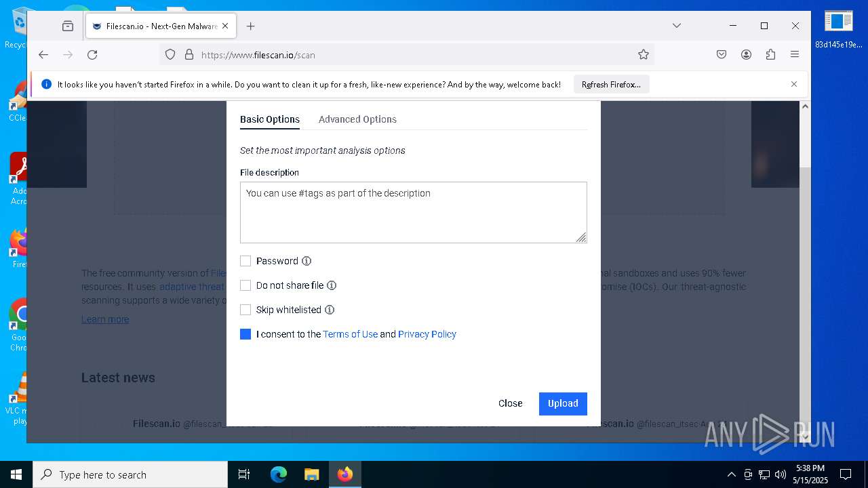Expand the list all tabs chevron
The height and width of the screenshot is (488, 868).
(x=676, y=26)
